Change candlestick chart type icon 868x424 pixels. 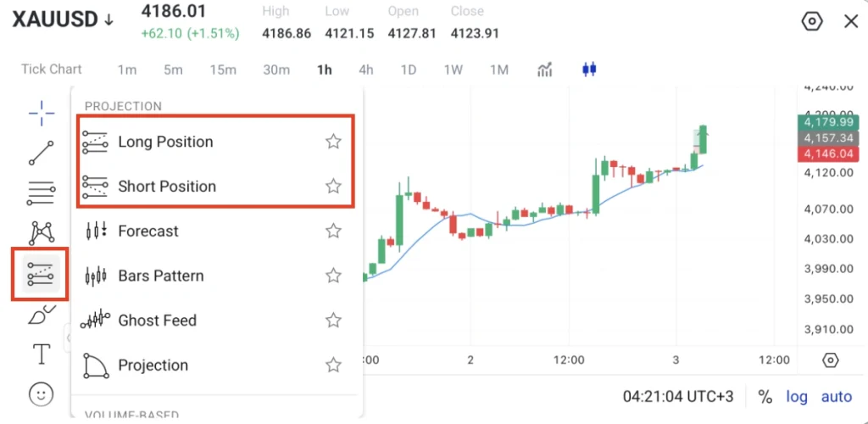click(589, 70)
